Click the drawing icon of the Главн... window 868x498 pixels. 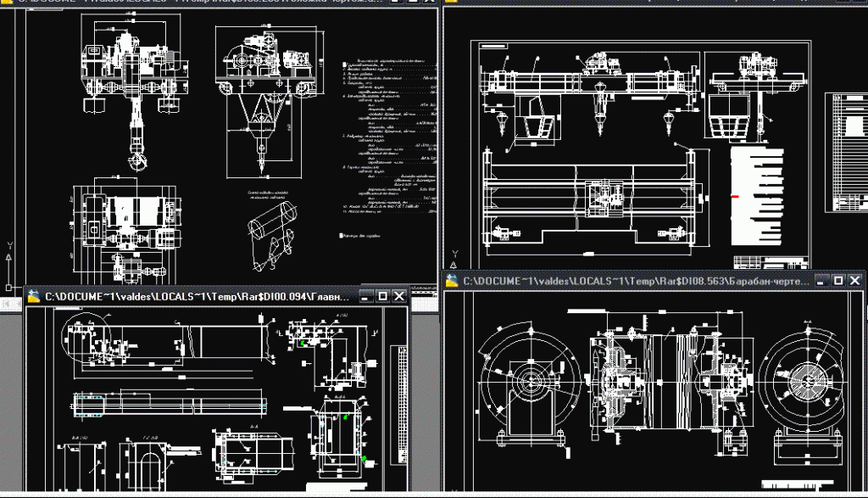[x=34, y=296]
